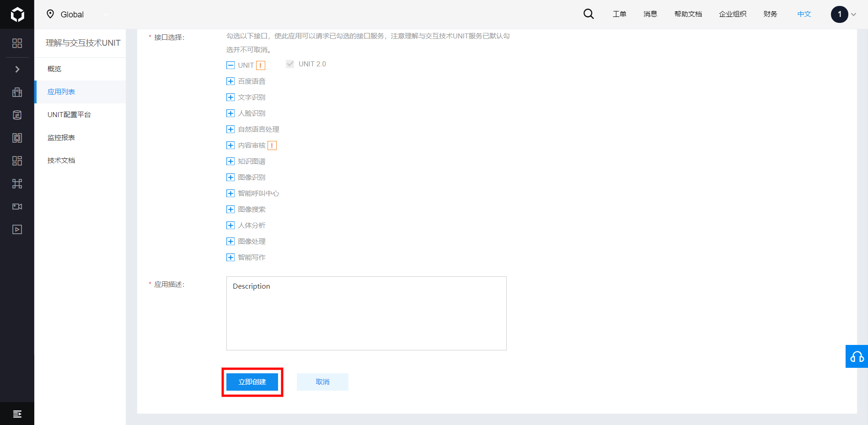Click the Baidu cloud logo icon

(x=17, y=15)
